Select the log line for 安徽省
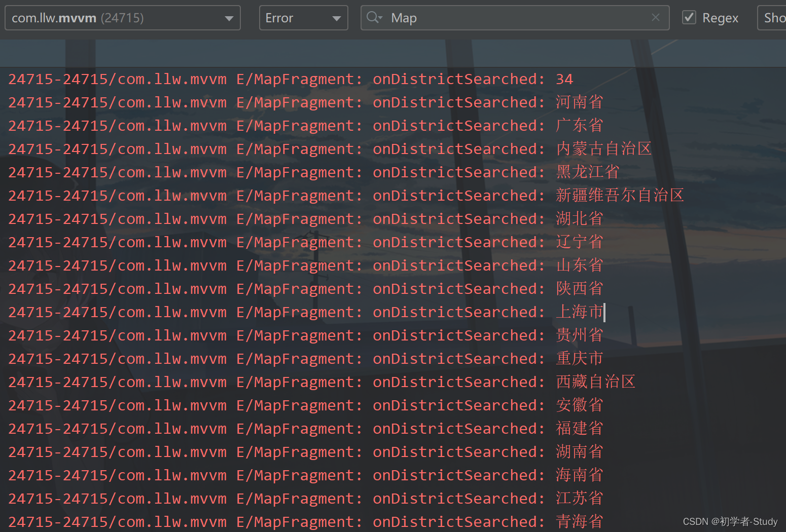 coord(306,405)
